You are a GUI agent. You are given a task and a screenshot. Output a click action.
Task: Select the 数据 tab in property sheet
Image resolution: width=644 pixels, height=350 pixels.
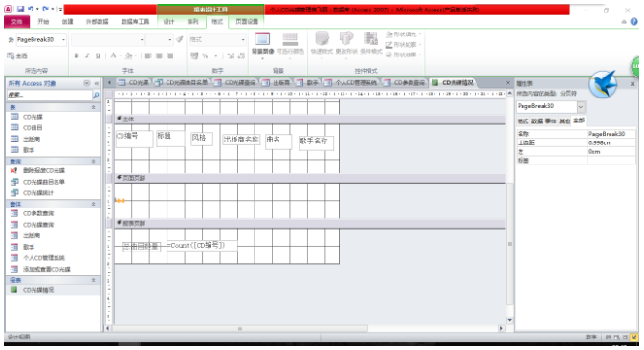click(x=537, y=120)
